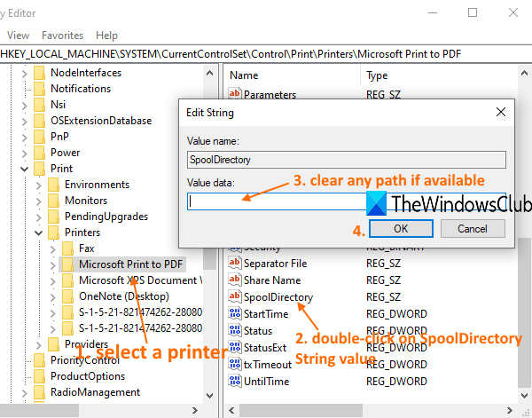532x418 pixels.
Task: Select the Environments folder icon
Action: click(x=53, y=185)
